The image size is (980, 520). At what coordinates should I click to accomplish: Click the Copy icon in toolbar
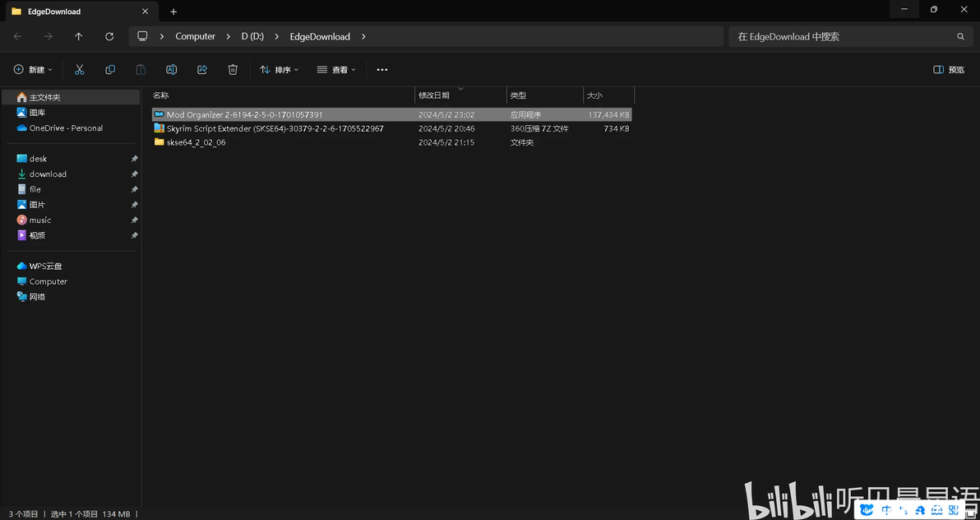click(x=110, y=69)
